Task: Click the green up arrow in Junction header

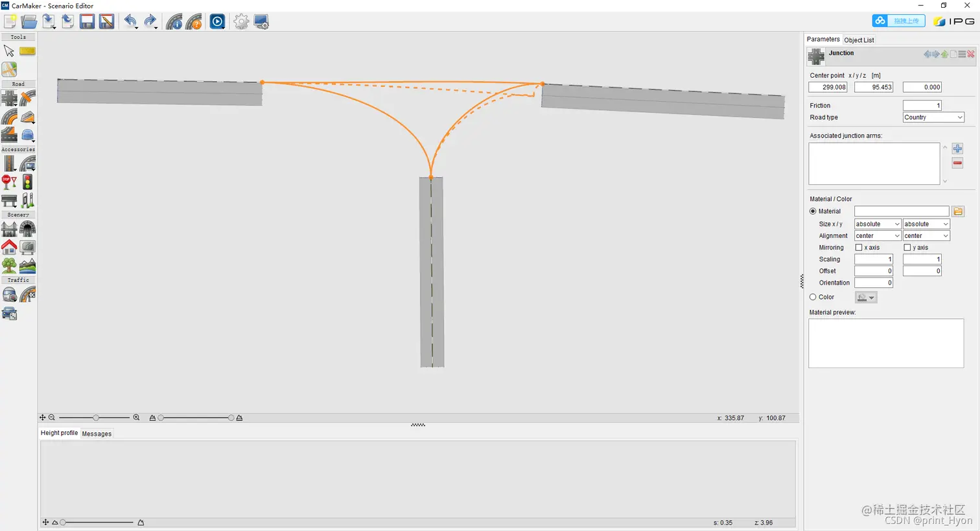Action: click(945, 54)
